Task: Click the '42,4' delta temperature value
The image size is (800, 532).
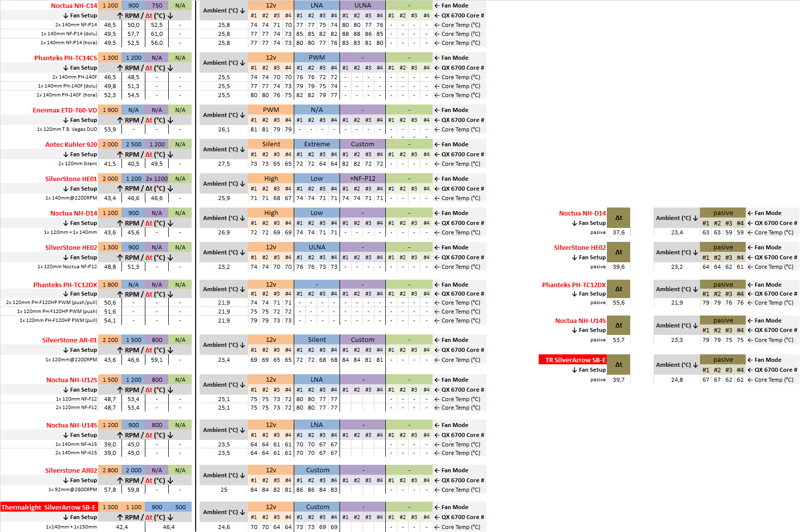Action: tap(122, 527)
